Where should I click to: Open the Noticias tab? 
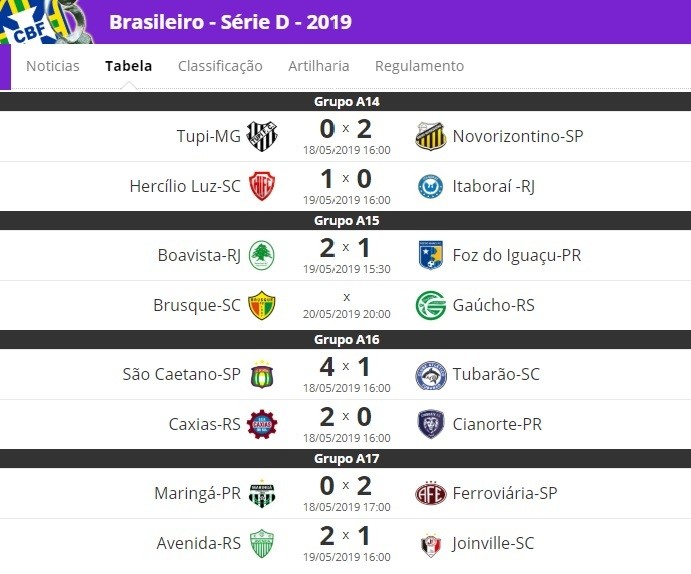[x=53, y=66]
